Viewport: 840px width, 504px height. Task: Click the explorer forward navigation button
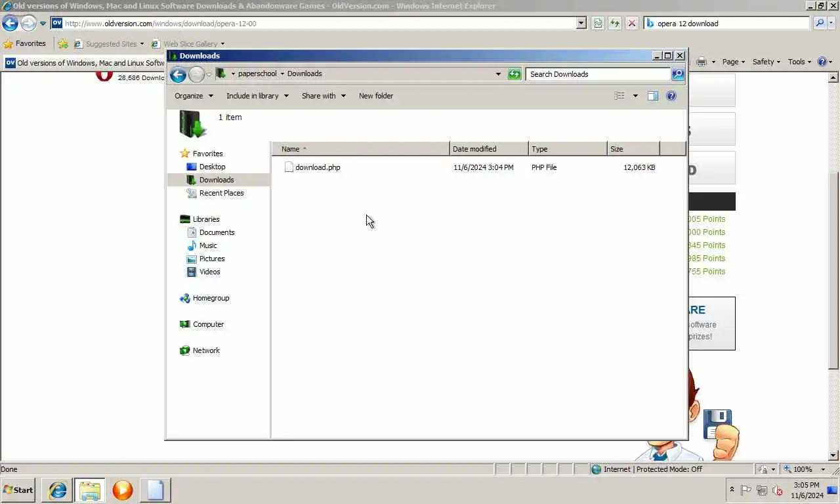pyautogui.click(x=196, y=74)
